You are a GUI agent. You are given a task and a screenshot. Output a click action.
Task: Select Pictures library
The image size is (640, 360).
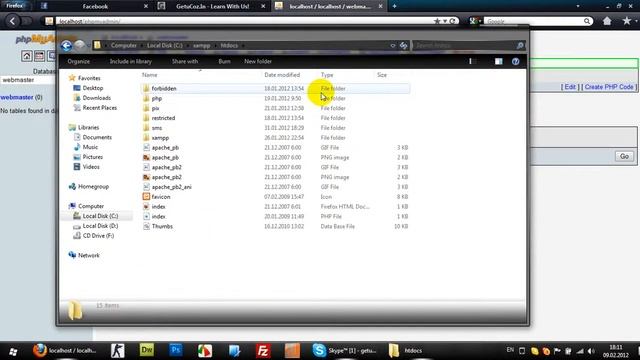point(93,157)
